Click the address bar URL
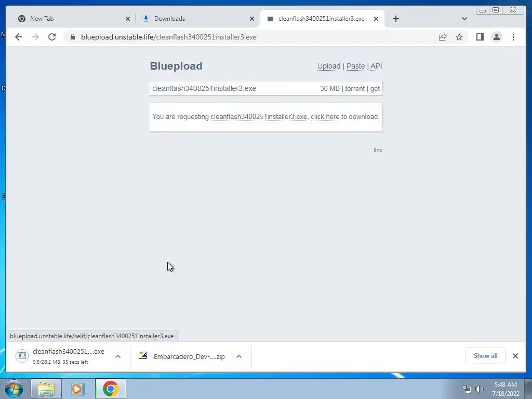 point(169,37)
